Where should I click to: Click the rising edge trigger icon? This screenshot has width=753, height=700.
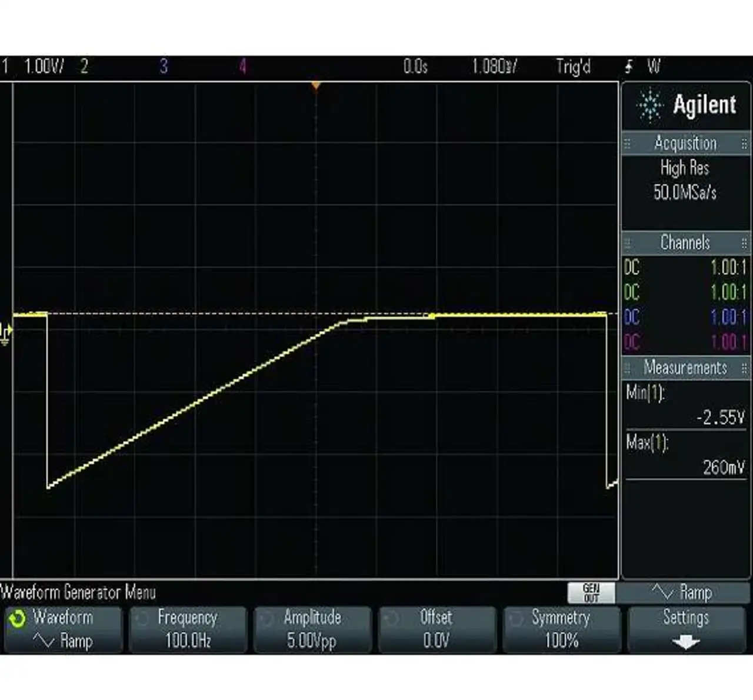pos(629,66)
